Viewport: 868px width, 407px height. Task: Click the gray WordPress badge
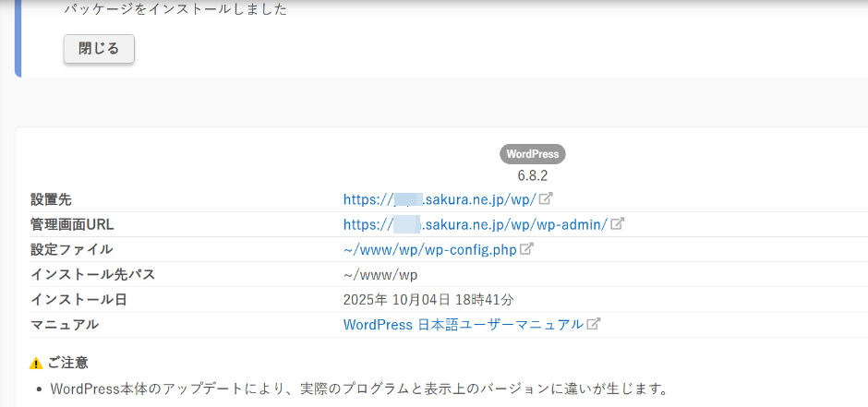point(533,154)
